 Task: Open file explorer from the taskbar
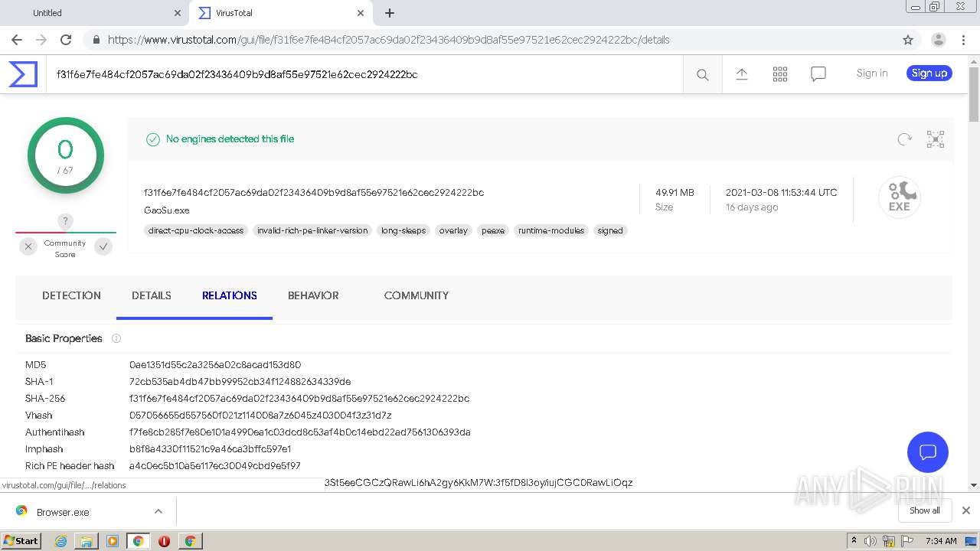point(87,541)
